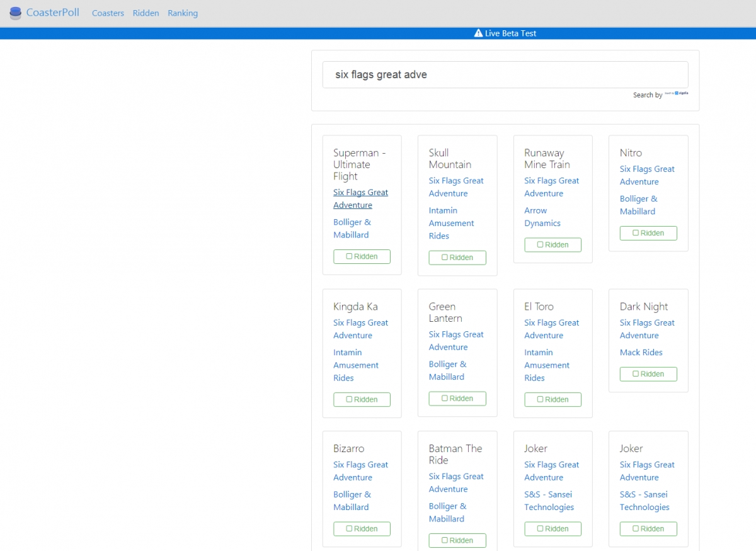Screen dimensions: 756x551
Task: Open Intamin Amusement Rides under El Toro
Action: point(547,365)
